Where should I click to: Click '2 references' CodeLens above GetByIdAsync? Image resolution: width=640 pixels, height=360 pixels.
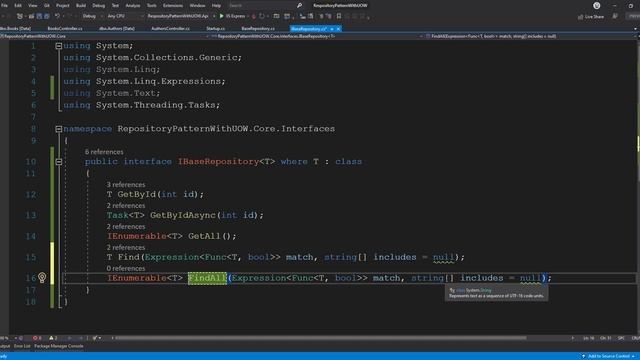click(x=126, y=205)
